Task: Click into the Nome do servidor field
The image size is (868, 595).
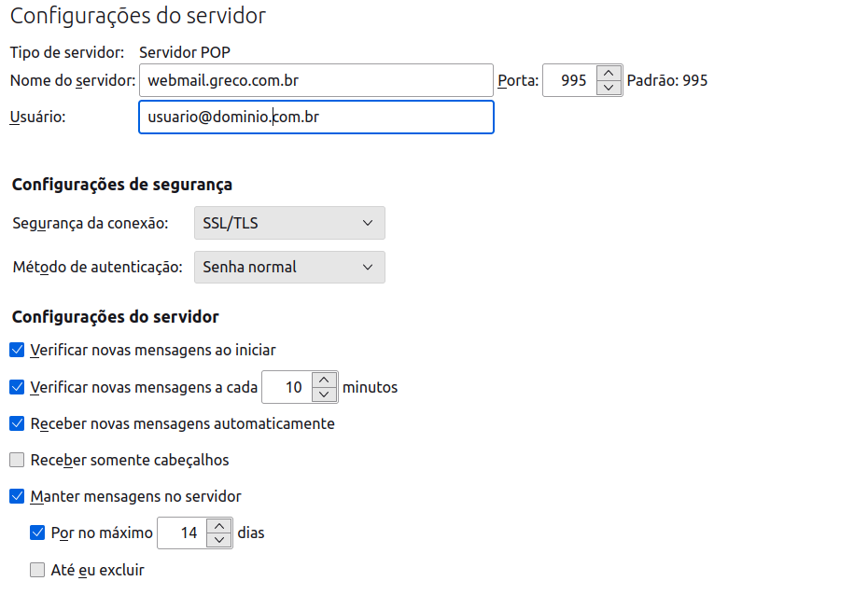Action: click(316, 81)
